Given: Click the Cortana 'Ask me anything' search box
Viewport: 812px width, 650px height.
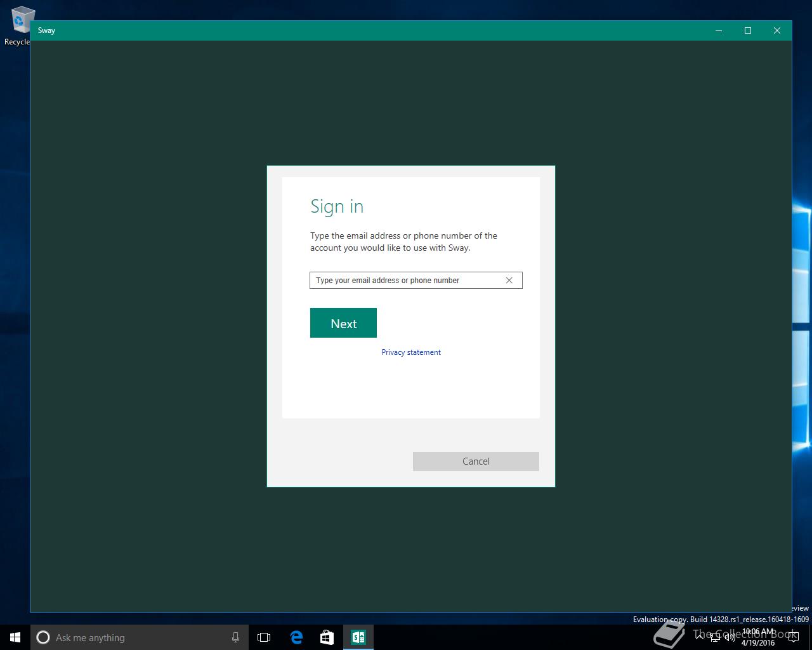Looking at the screenshot, I should pyautogui.click(x=140, y=637).
